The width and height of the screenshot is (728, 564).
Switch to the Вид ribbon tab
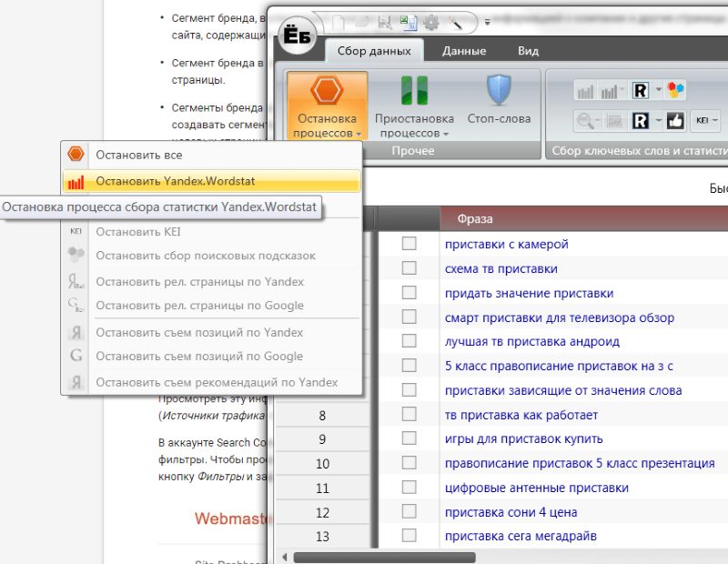click(x=528, y=51)
